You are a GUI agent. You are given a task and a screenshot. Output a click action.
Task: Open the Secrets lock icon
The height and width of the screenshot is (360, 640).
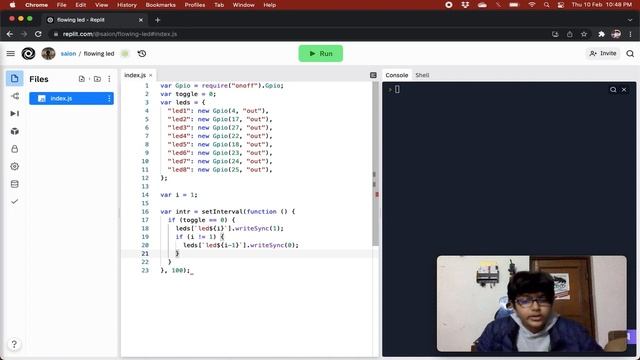tap(15, 149)
